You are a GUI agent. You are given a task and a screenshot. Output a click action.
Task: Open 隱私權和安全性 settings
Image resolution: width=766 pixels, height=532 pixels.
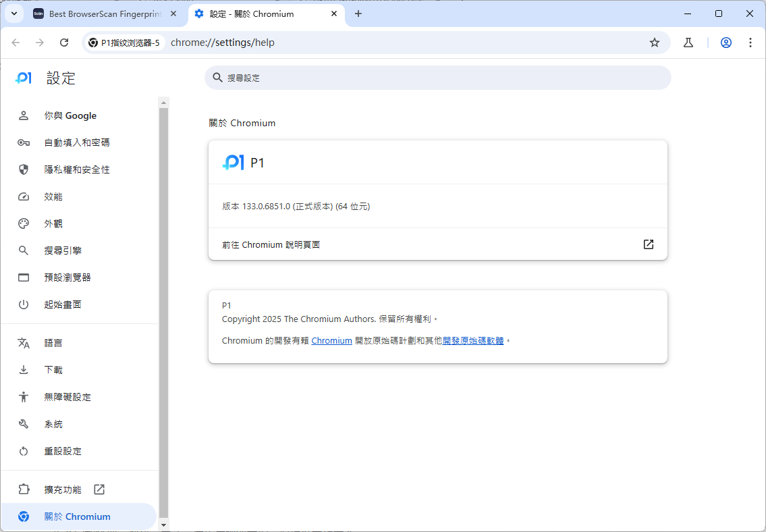click(77, 169)
